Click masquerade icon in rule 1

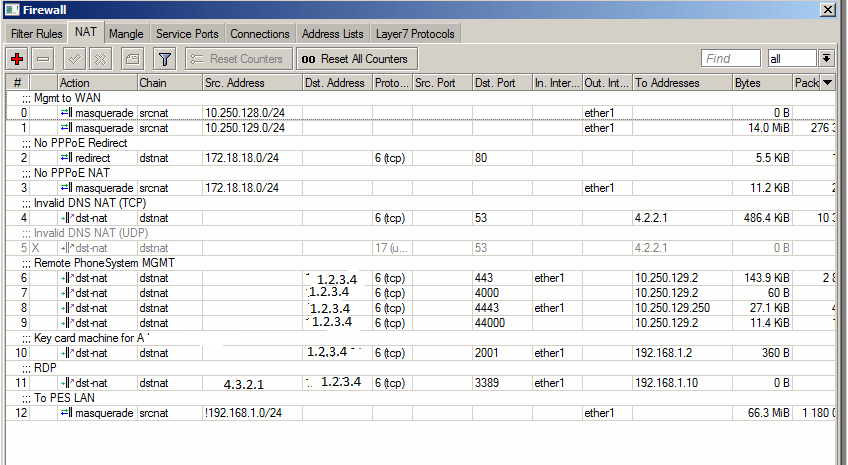click(67, 128)
